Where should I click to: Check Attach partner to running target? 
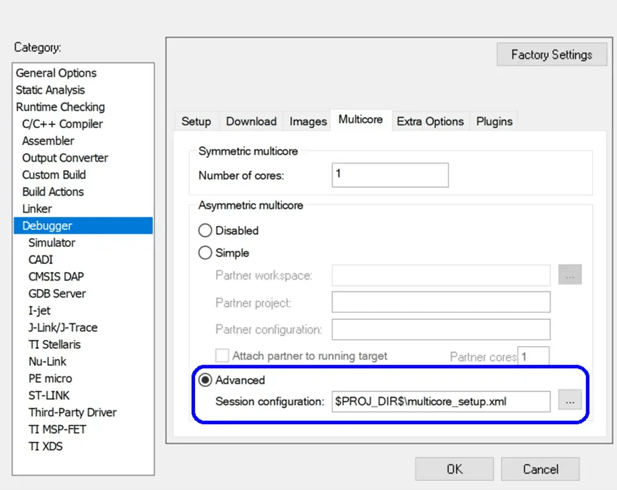pos(222,355)
